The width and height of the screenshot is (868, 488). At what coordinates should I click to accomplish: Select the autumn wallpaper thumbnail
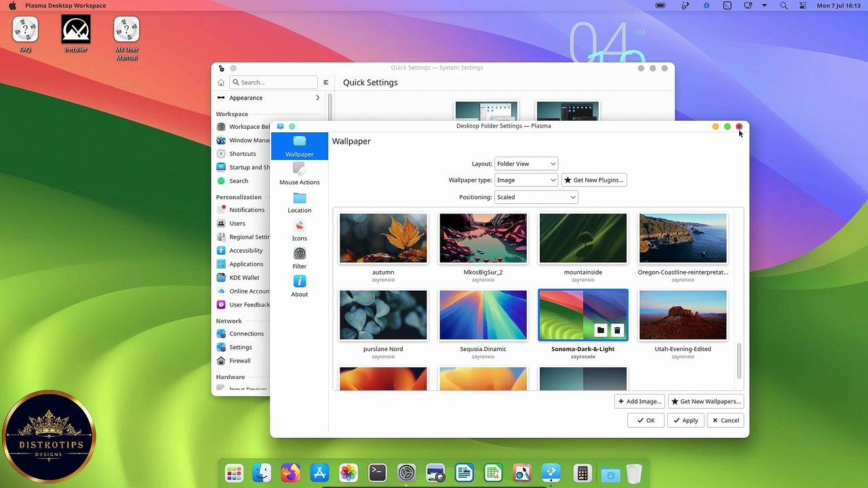coord(383,239)
